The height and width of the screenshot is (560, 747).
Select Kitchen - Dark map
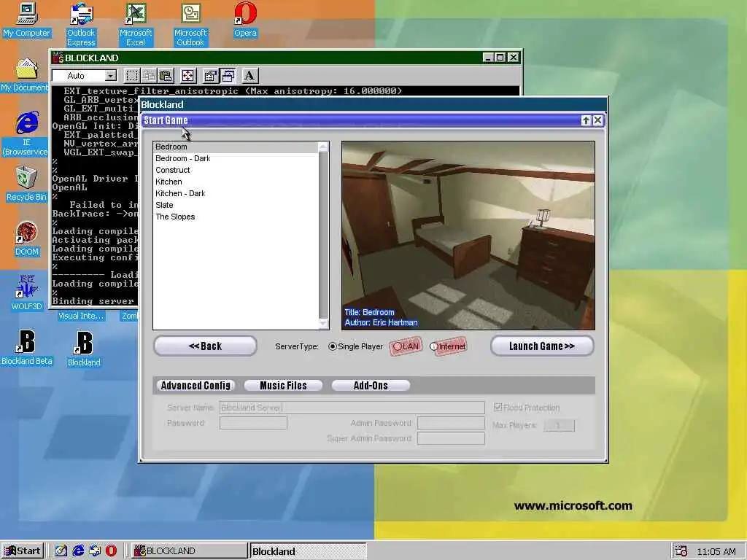pos(236,194)
